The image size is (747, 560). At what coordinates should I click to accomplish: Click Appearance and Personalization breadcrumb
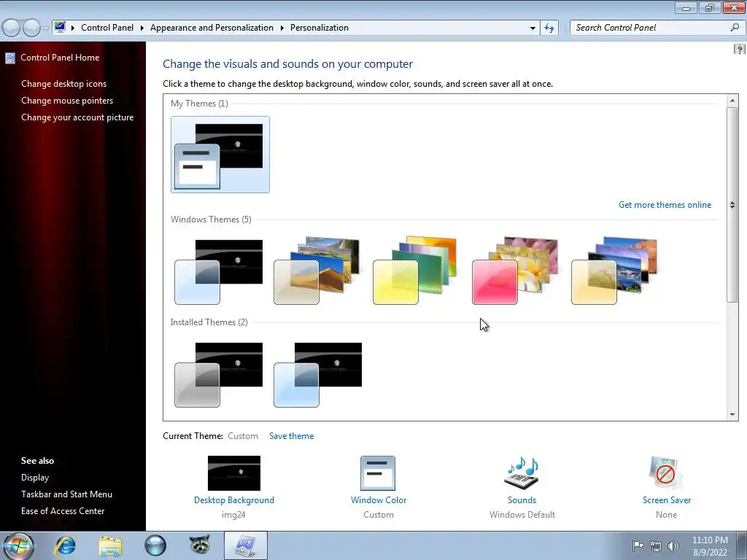(212, 28)
